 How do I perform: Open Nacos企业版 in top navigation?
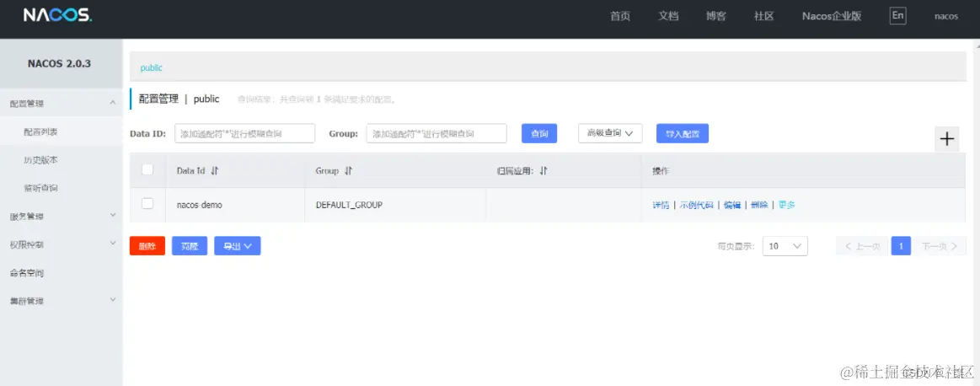[832, 16]
